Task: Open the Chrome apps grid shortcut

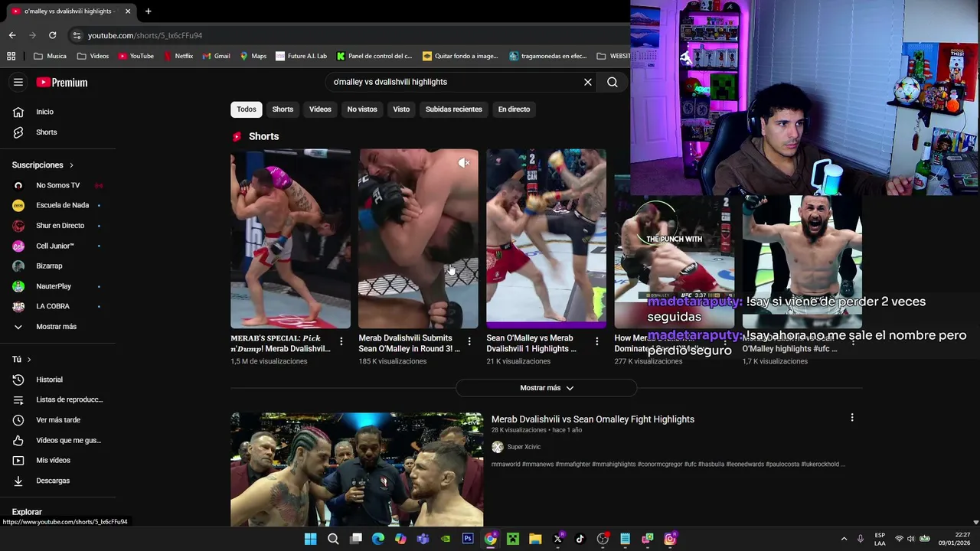Action: coord(11,56)
